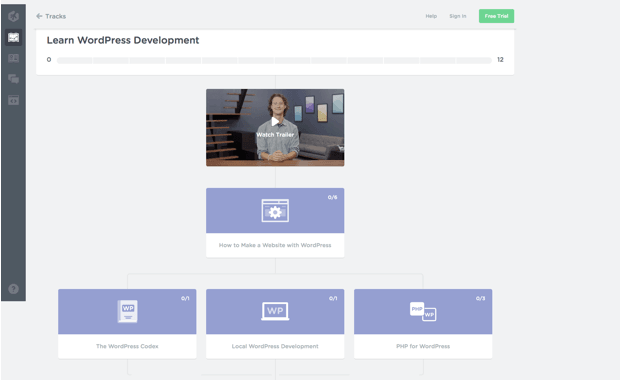Screen dimensions: 620x380
Task: Go back via the Tracks arrow link
Action: pyautogui.click(x=51, y=16)
